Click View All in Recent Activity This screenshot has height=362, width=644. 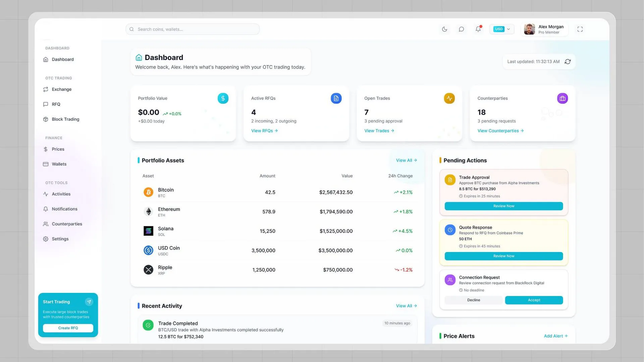coord(406,306)
